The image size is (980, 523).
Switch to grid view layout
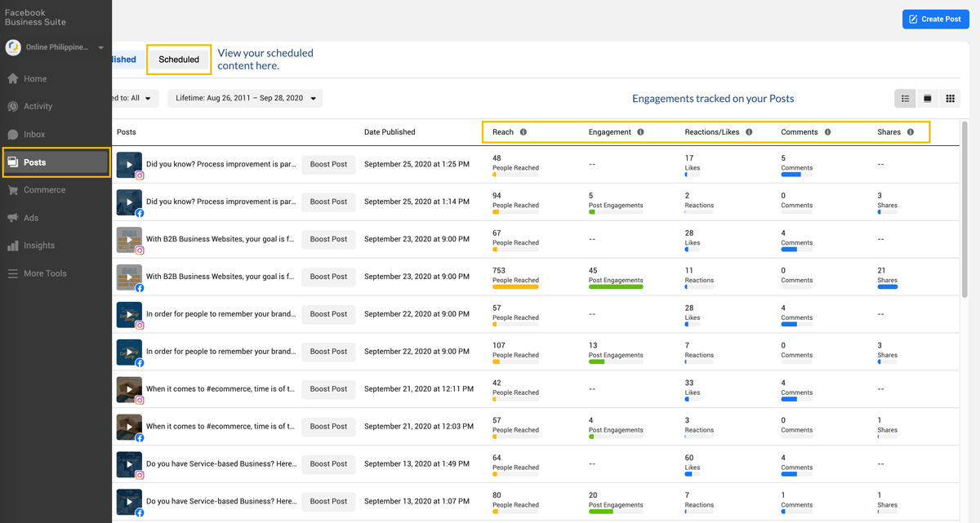coord(950,99)
